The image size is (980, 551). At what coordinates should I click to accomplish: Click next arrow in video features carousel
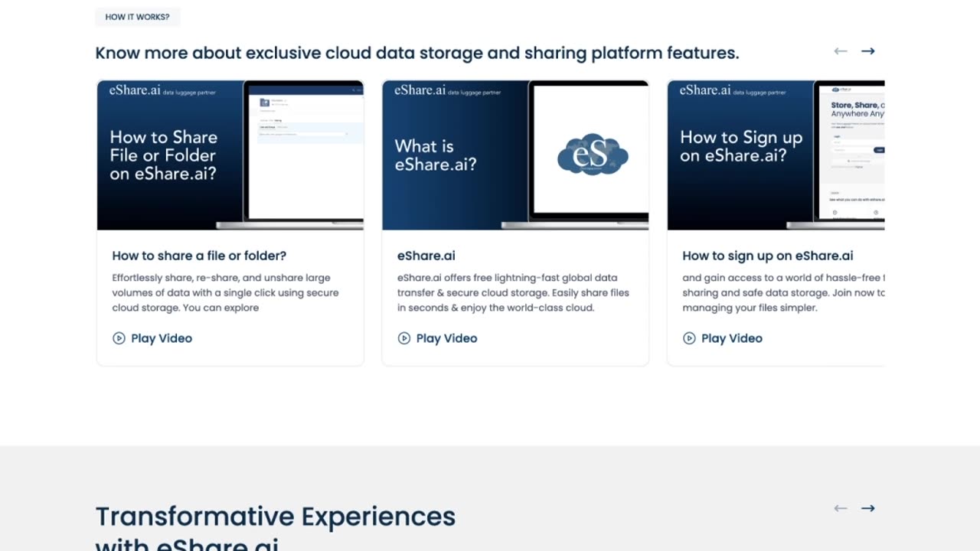click(x=867, y=51)
